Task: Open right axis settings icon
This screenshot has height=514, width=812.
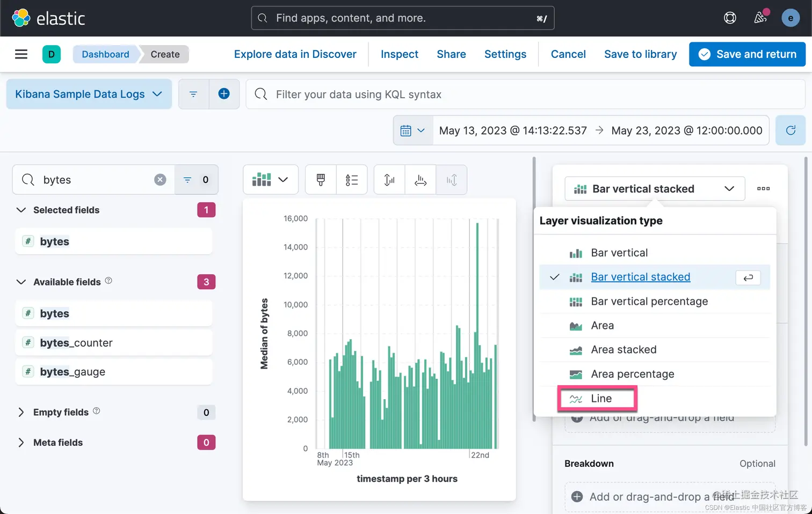Action: tap(452, 180)
